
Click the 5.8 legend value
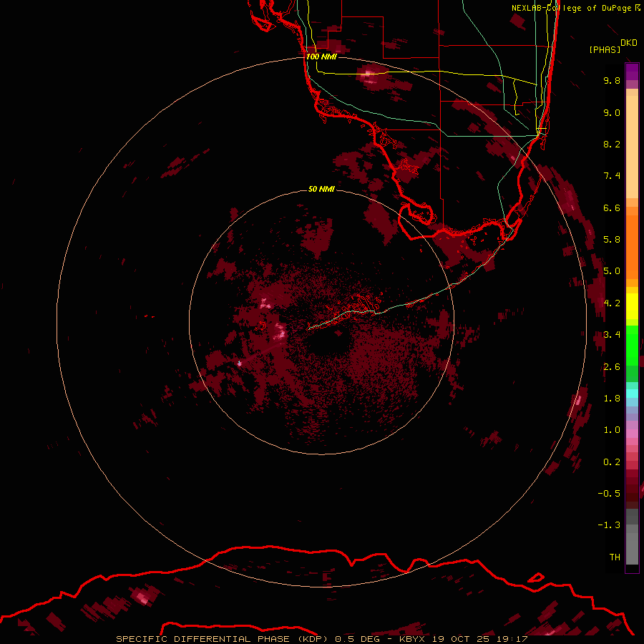(612, 240)
